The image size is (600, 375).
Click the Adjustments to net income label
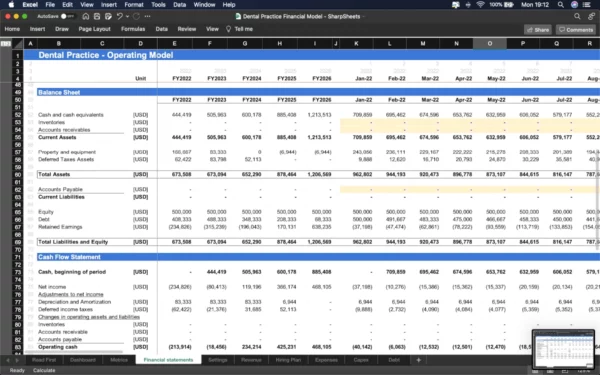71,294
